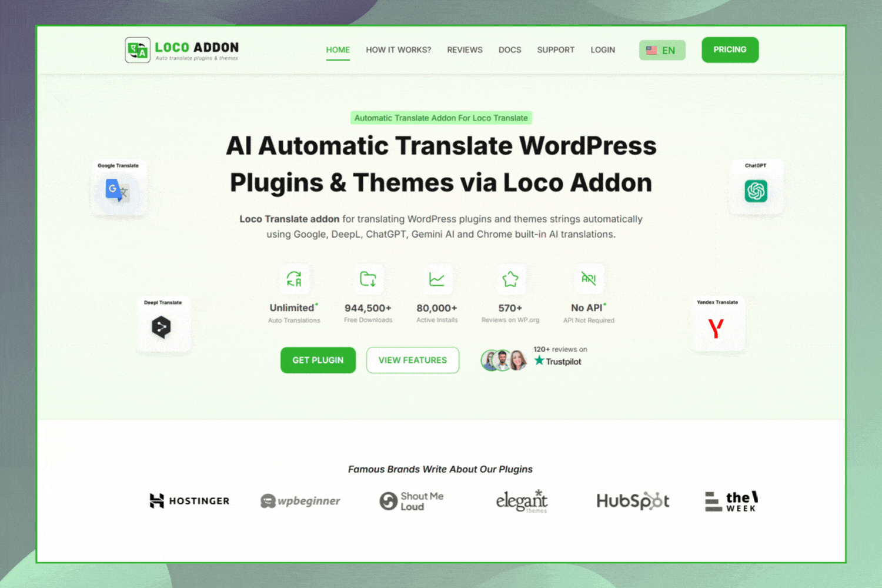Click the US flag icon
882x588 pixels.
[x=652, y=50]
